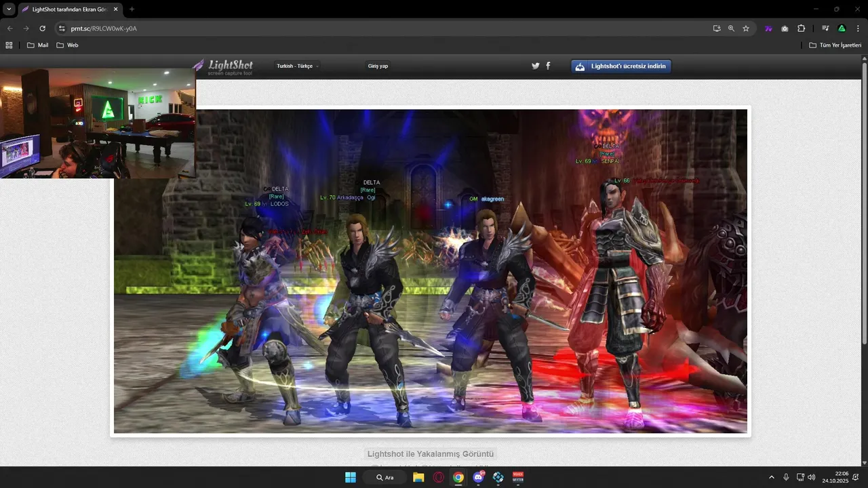The height and width of the screenshot is (488, 868).
Task: Click the Giriş yap login link
Action: (x=378, y=66)
